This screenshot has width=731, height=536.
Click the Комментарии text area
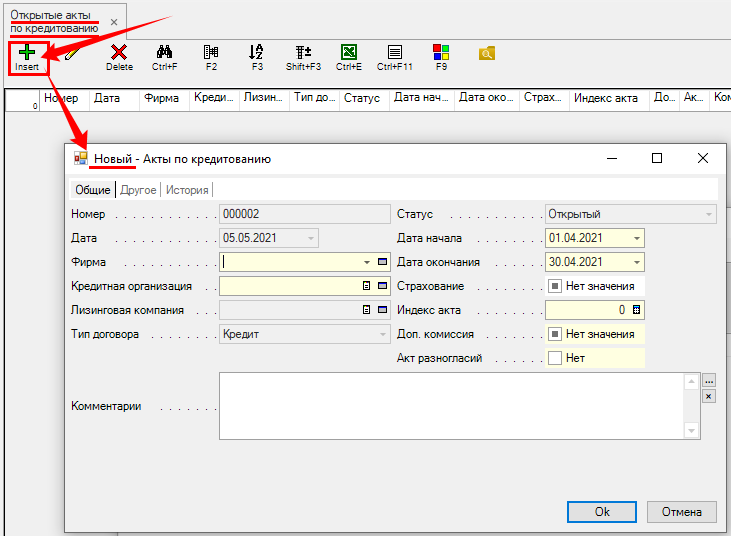pos(450,405)
